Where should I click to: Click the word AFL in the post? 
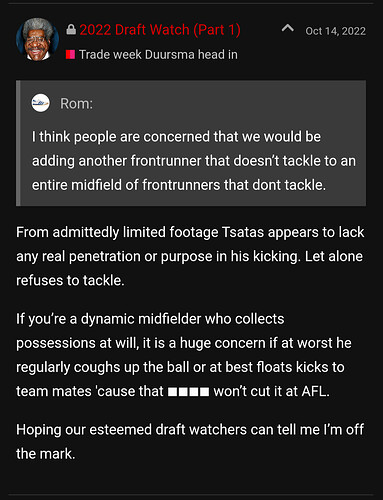pos(315,391)
